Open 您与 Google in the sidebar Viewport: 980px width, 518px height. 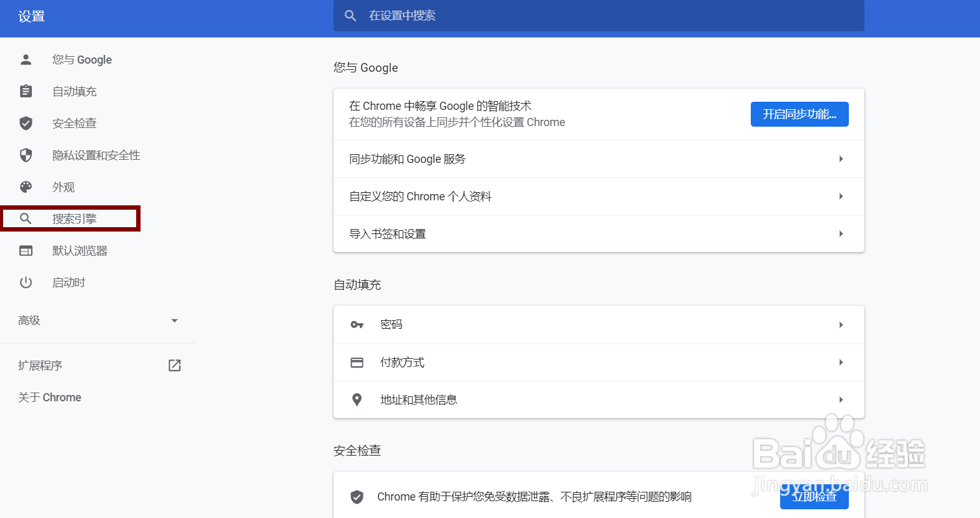[82, 59]
